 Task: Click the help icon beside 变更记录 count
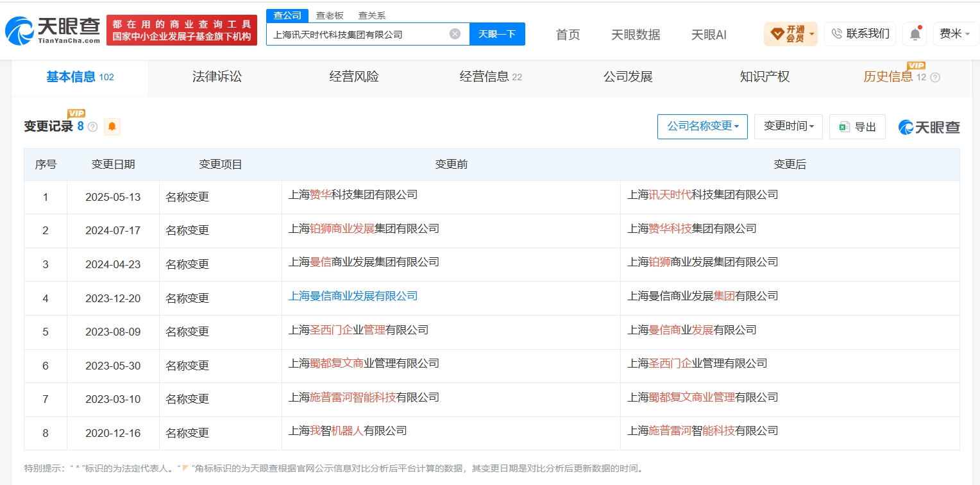92,127
